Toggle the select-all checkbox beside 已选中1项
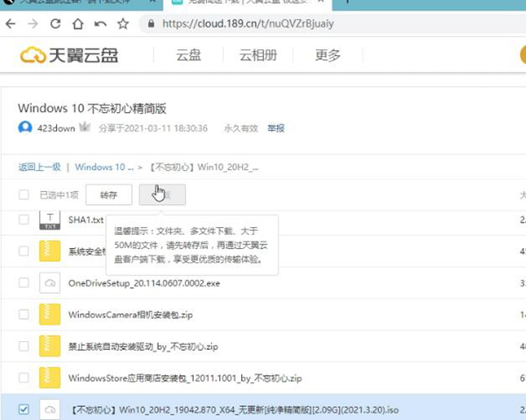The width and height of the screenshot is (526, 420). [x=24, y=195]
